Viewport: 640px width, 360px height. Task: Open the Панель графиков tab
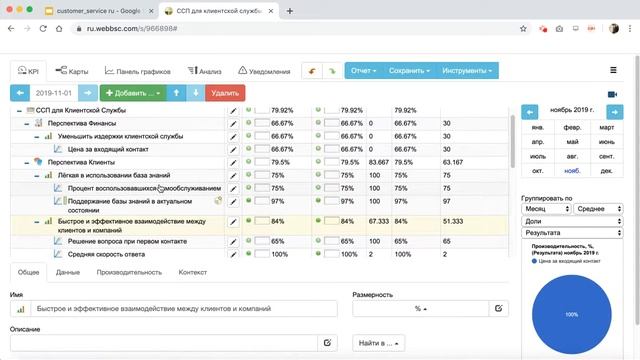pos(138,71)
